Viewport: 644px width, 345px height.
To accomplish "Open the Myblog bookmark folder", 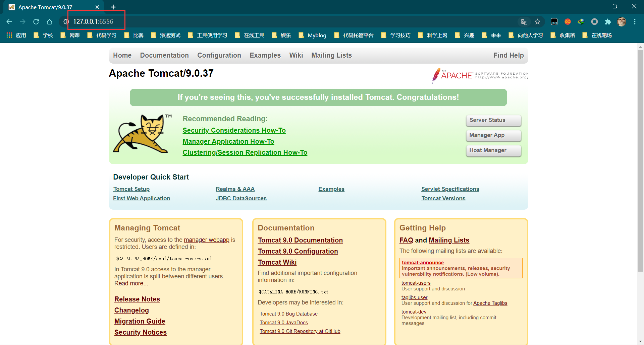I will 312,35.
